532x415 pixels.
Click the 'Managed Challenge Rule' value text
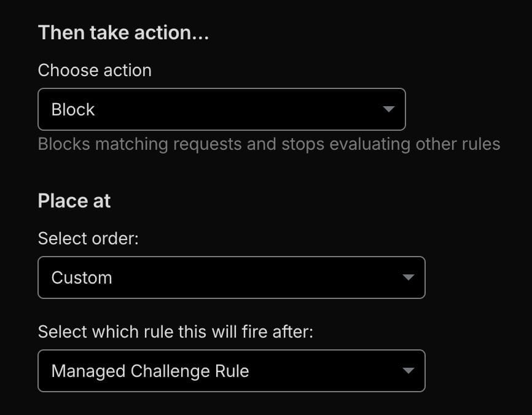150,371
